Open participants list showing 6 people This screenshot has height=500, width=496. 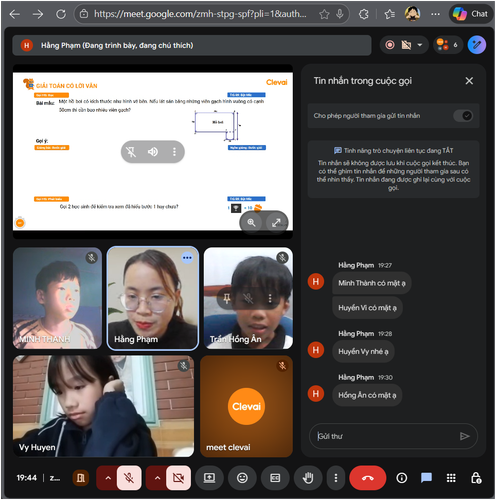pyautogui.click(x=448, y=45)
